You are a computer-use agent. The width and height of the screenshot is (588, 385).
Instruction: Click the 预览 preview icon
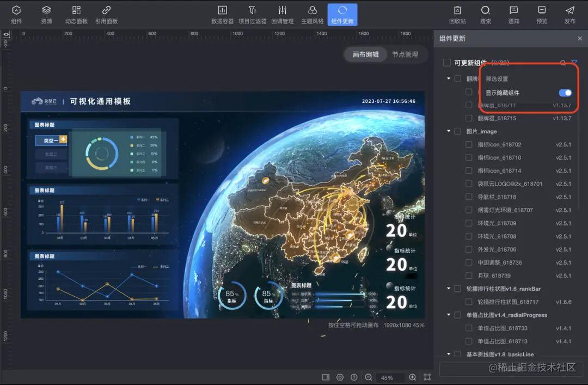click(542, 15)
